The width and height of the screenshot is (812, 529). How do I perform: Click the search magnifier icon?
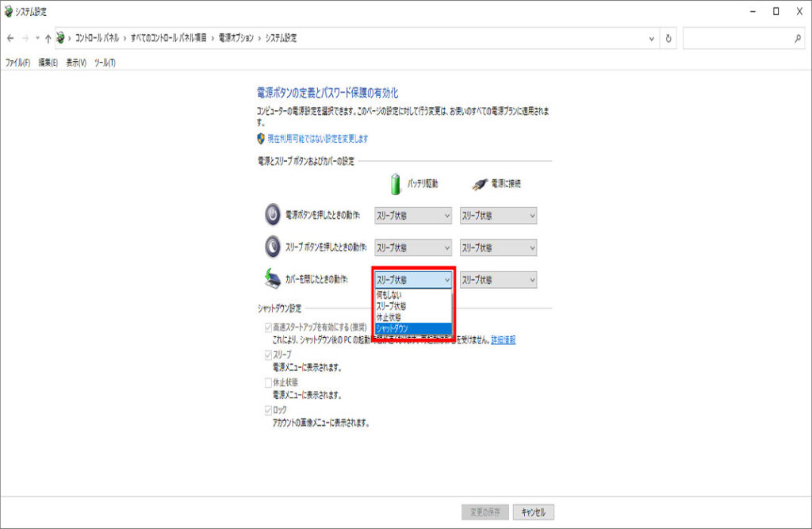click(x=798, y=38)
